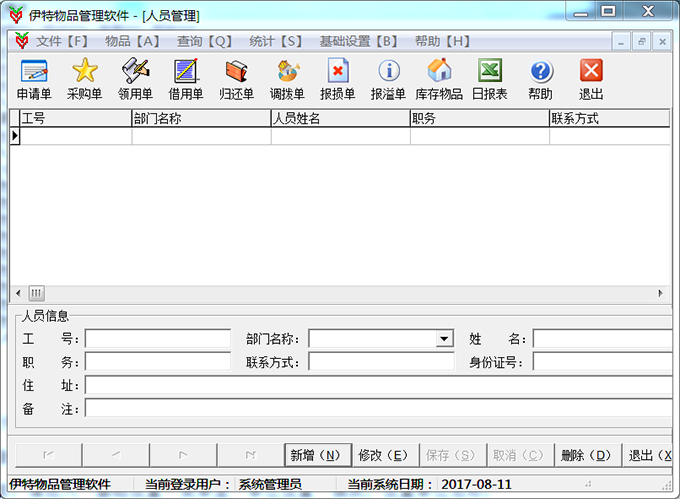Screen dimensions: 680x499
Task: Click the 职务 input field
Action: pos(158,362)
